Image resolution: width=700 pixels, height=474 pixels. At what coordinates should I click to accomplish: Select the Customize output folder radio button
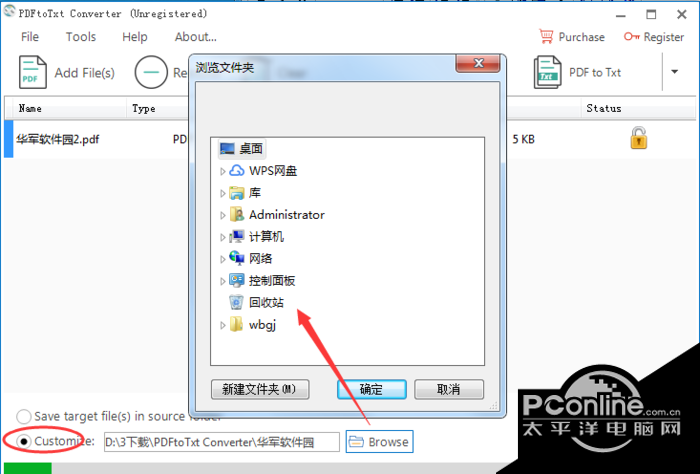[23, 441]
